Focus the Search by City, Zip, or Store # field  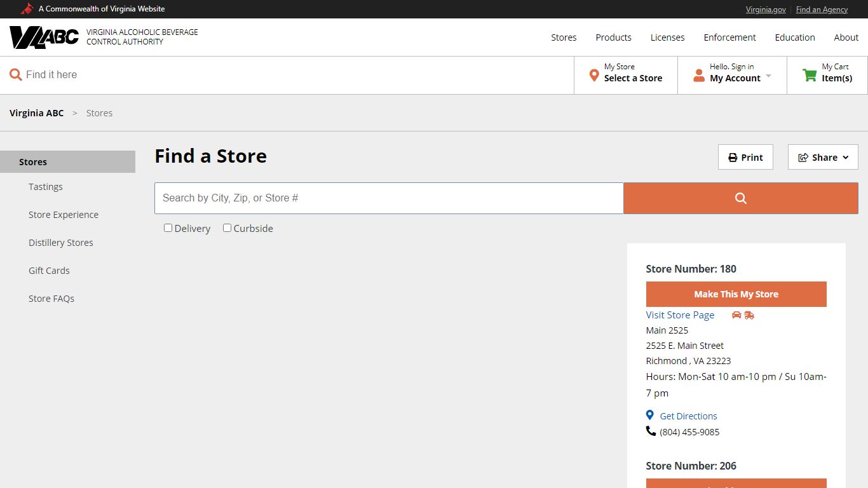(389, 198)
